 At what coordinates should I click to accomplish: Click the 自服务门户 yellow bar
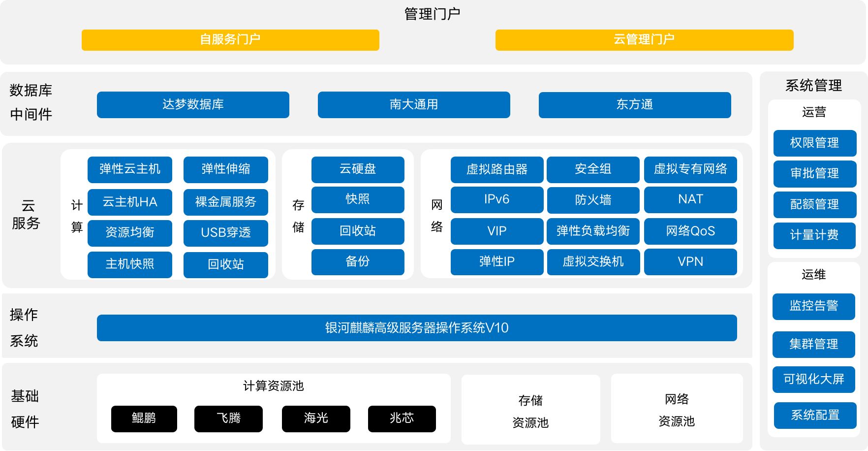point(230,40)
